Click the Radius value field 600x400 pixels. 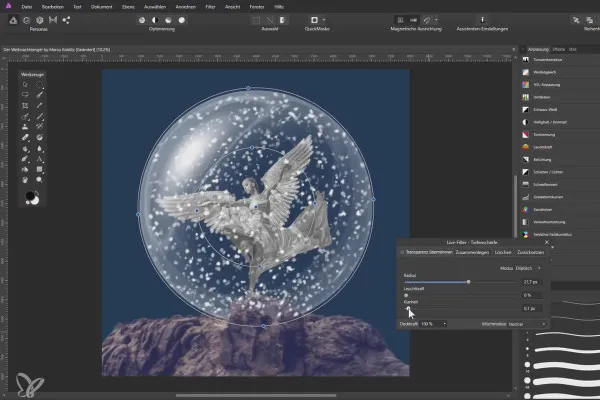click(x=532, y=282)
